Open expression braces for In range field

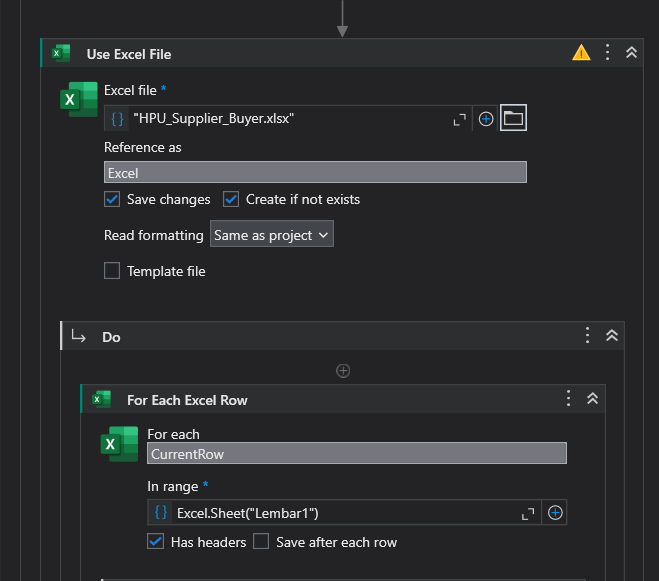[x=161, y=513]
